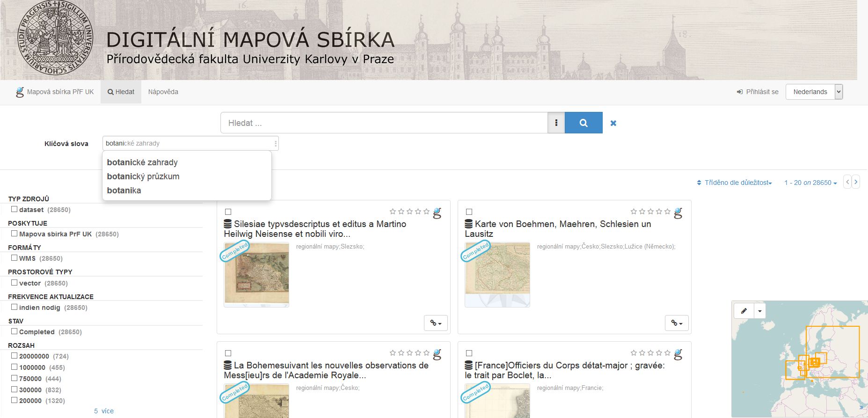Open the Nederlands language dropdown
This screenshot has height=418, width=868.
[814, 92]
